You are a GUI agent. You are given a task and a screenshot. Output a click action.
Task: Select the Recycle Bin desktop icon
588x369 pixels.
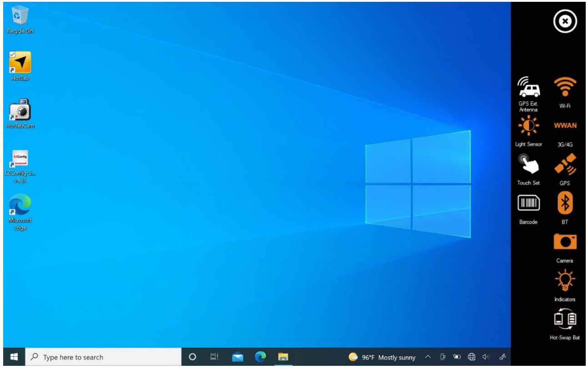point(20,20)
